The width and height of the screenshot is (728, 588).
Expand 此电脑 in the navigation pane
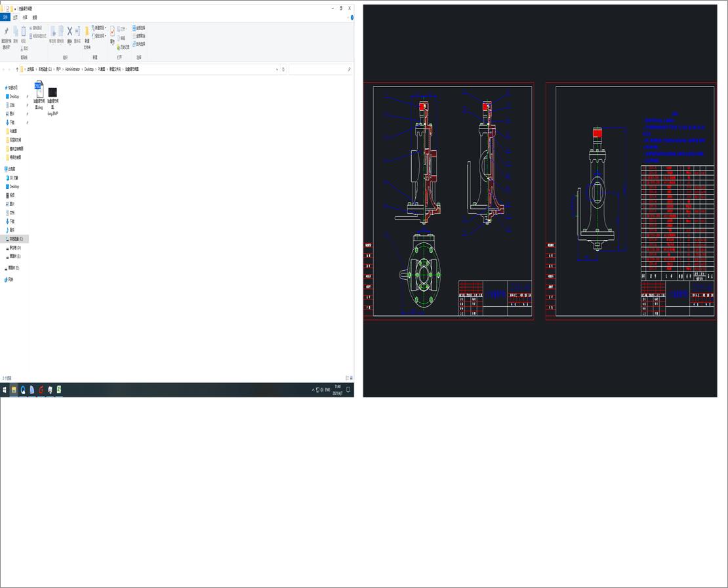click(x=5, y=168)
